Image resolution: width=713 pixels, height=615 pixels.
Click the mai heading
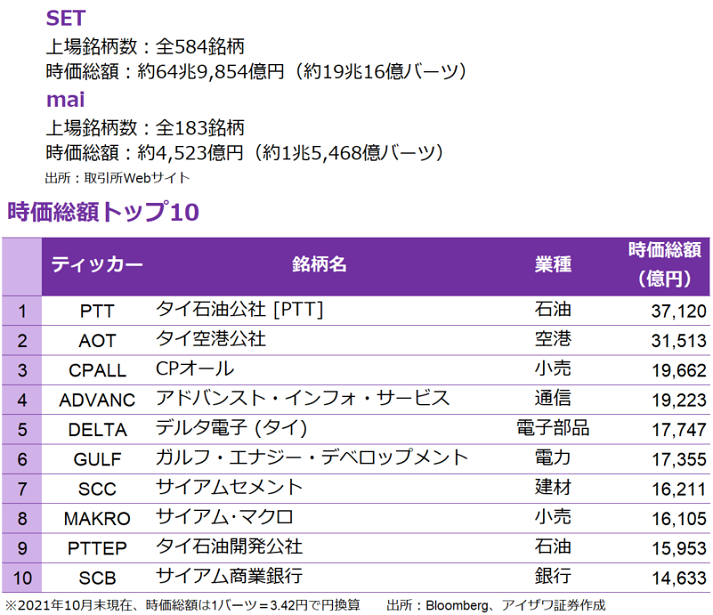pos(65,100)
